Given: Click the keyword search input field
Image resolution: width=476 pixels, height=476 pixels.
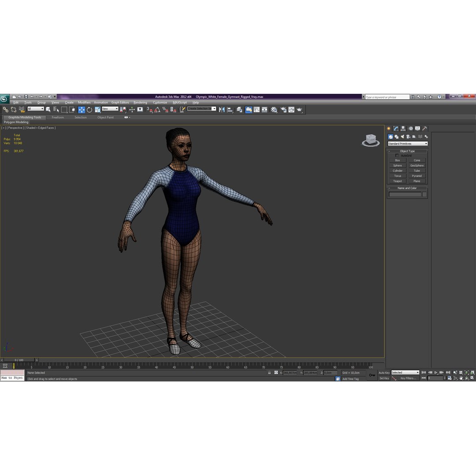Looking at the screenshot, I should click(387, 97).
